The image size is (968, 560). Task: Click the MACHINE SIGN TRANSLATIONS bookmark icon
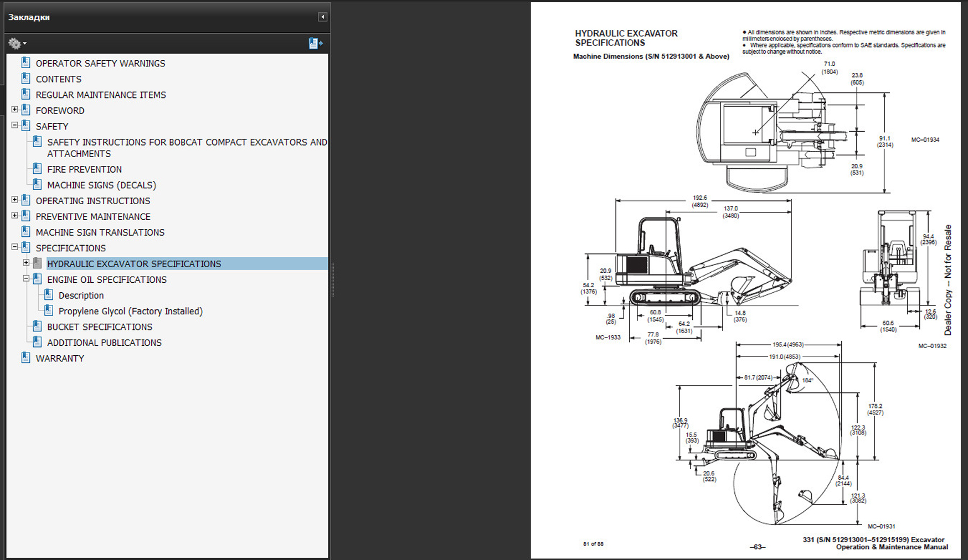tap(25, 232)
